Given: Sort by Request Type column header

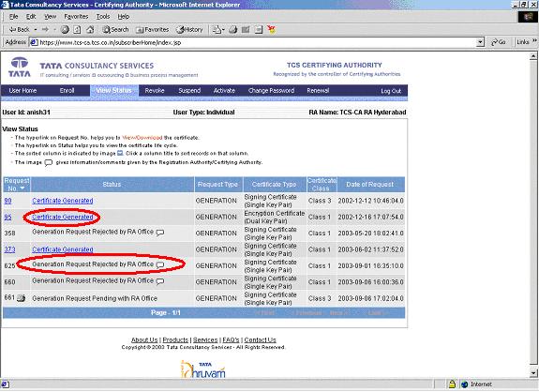Looking at the screenshot, I should pos(217,185).
